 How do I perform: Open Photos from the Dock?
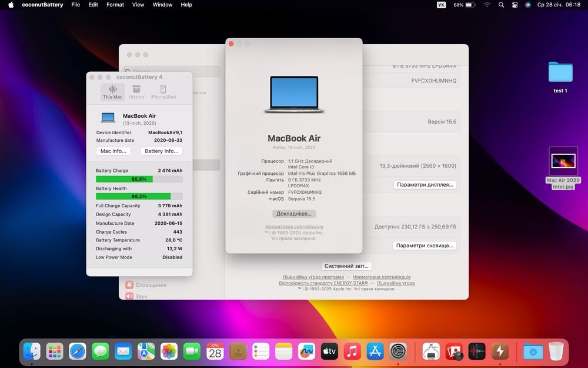[x=169, y=352]
